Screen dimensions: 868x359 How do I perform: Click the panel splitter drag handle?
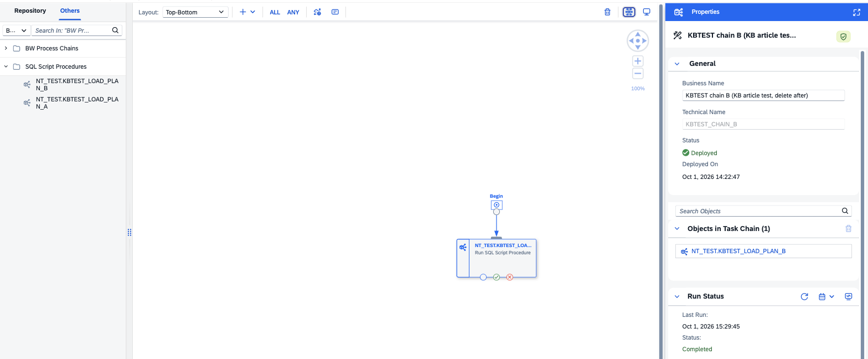tap(130, 232)
